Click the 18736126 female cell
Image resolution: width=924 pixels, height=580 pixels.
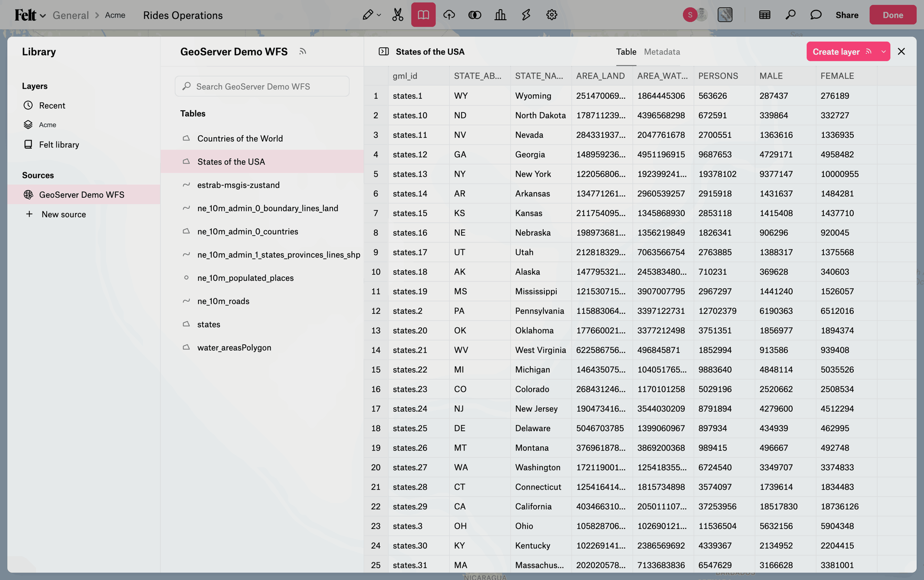[847, 506]
